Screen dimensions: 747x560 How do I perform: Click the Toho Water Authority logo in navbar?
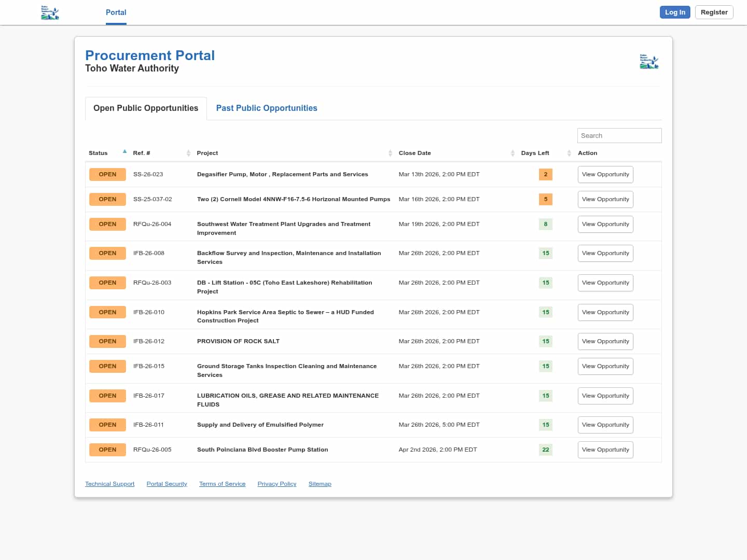coord(50,12)
